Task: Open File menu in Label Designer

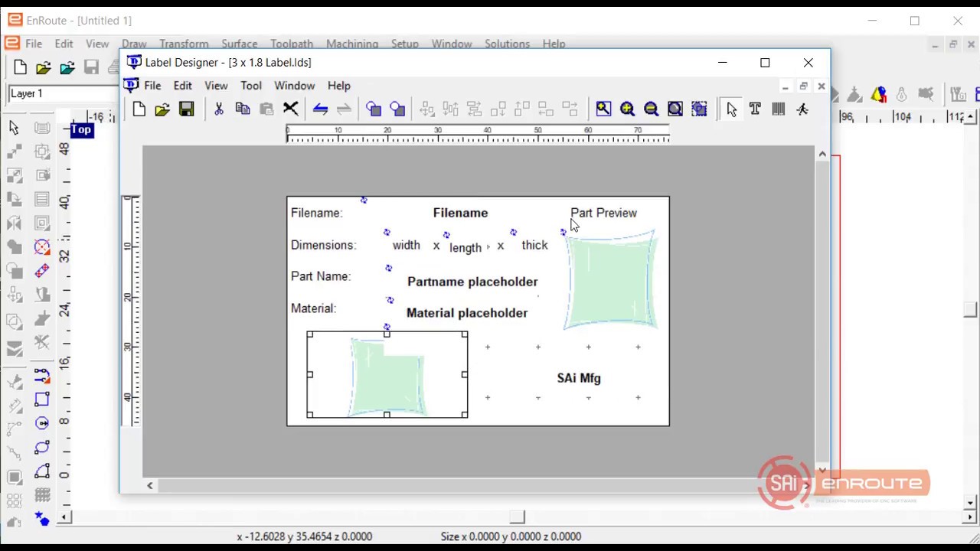Action: coord(152,86)
